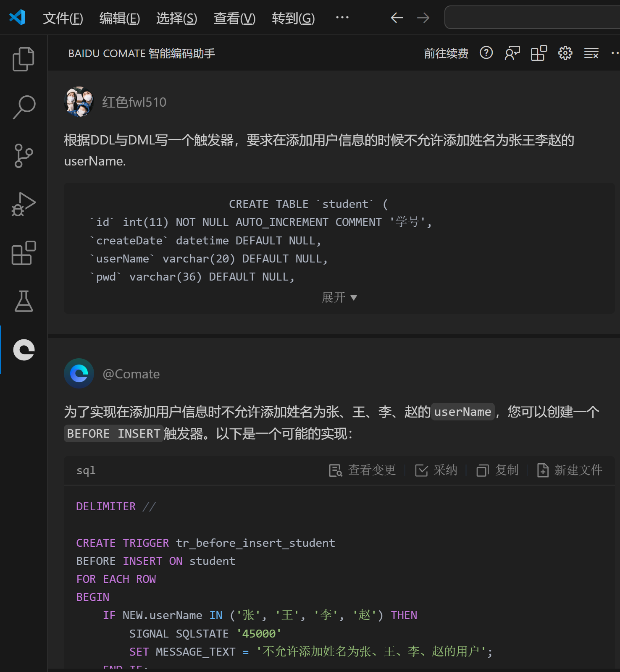Click the sql language label
Image resolution: width=620 pixels, height=672 pixels.
[x=86, y=470]
